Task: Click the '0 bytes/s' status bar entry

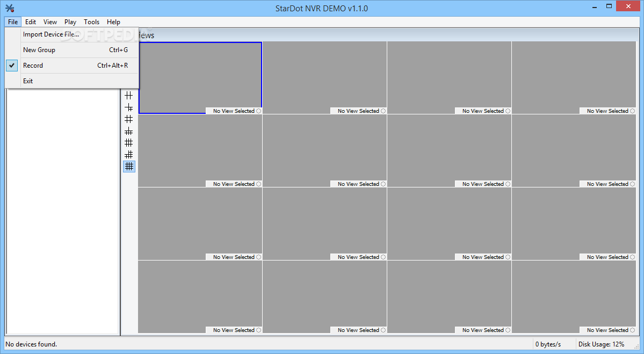Action: pyautogui.click(x=548, y=344)
